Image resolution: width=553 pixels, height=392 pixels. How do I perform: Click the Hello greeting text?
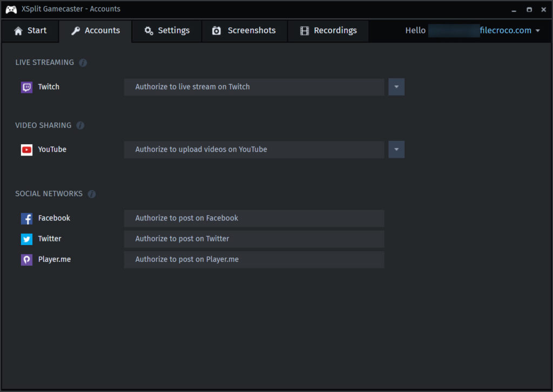point(415,31)
